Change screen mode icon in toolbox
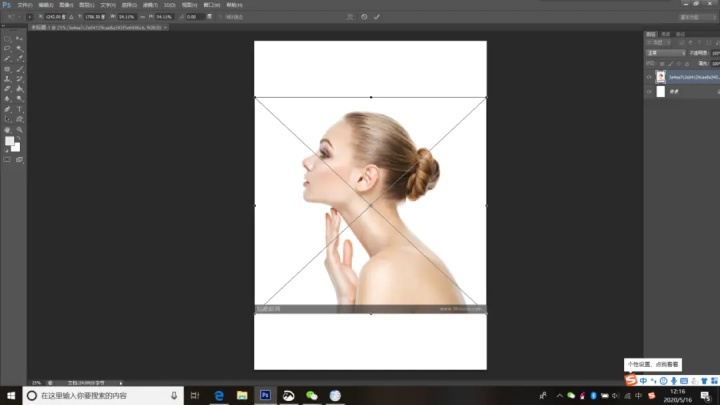 click(19, 160)
